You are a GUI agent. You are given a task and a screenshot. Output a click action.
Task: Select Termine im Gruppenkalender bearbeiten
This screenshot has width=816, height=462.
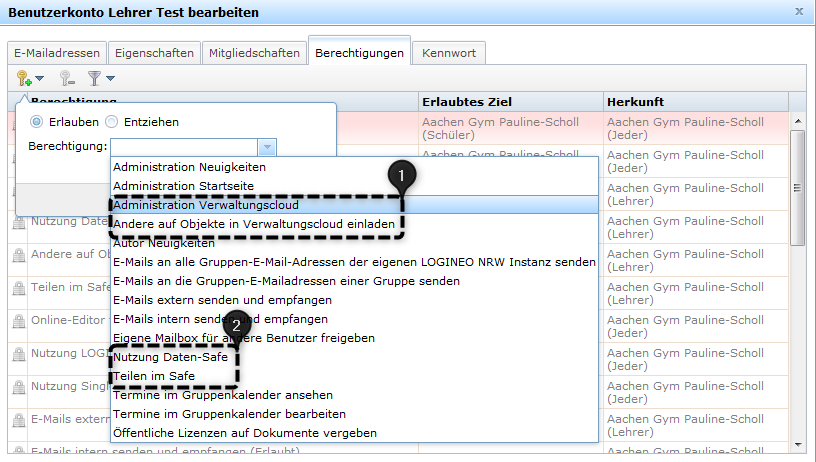[x=354, y=414]
